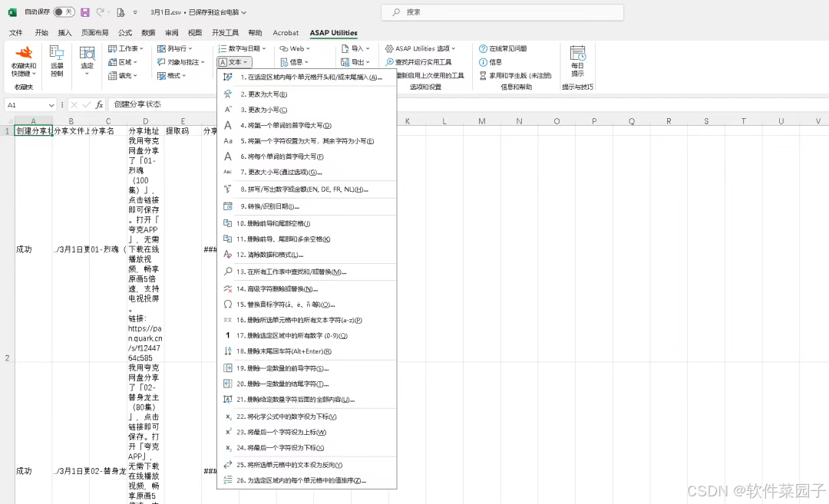Choose 13. 在所有工作表中查找和/或替换
Screen dimensions: 829x504
point(306,272)
